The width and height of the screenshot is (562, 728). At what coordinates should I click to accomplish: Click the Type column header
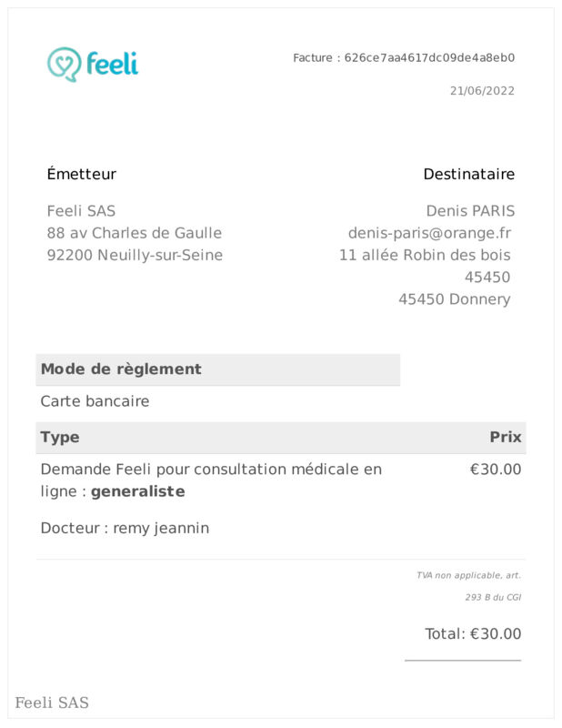coord(60,438)
